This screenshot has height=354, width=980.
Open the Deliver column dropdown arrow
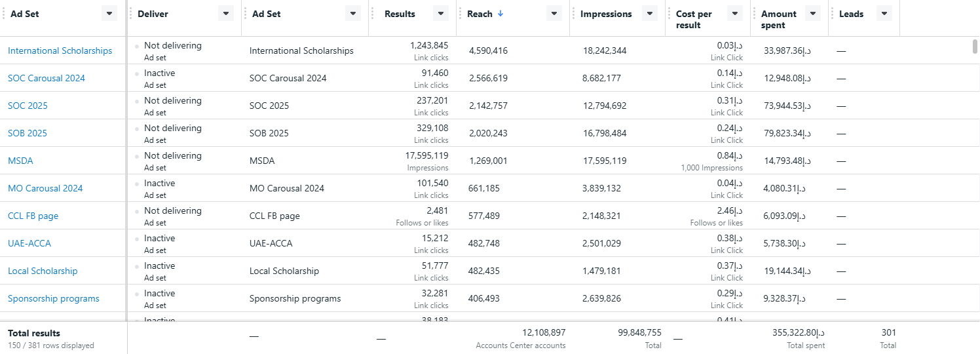tap(226, 14)
